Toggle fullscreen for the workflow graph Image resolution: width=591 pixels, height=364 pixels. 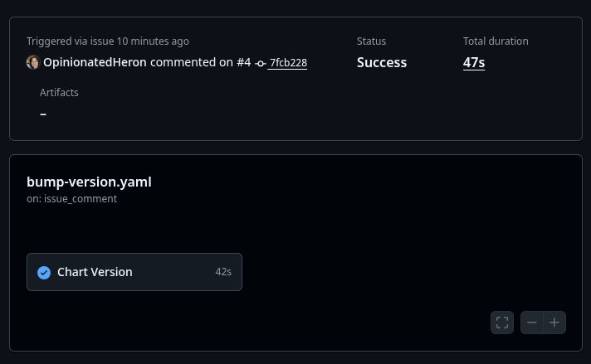click(502, 323)
